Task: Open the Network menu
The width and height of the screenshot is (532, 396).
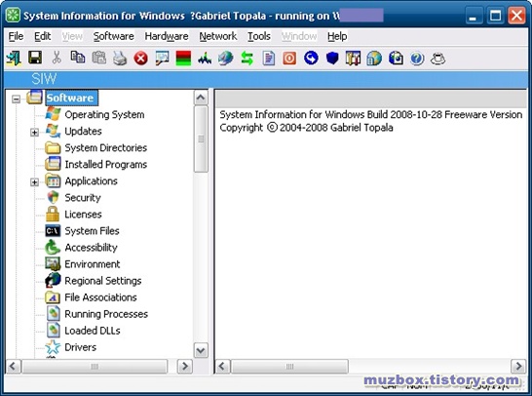Action: click(x=218, y=36)
